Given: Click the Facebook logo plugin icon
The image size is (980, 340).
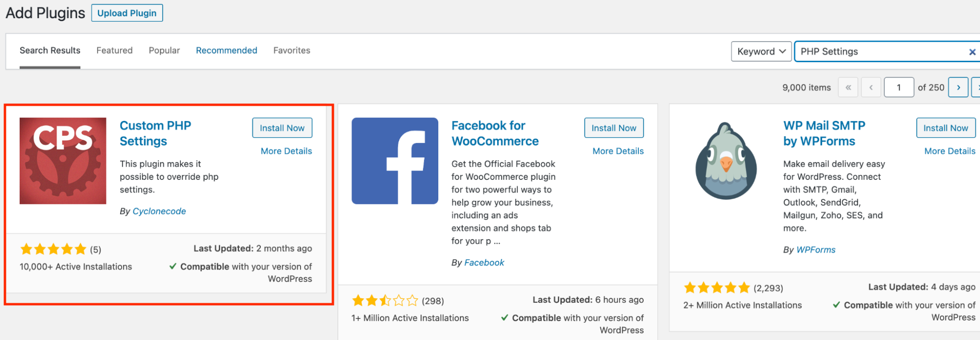Looking at the screenshot, I should [x=395, y=161].
